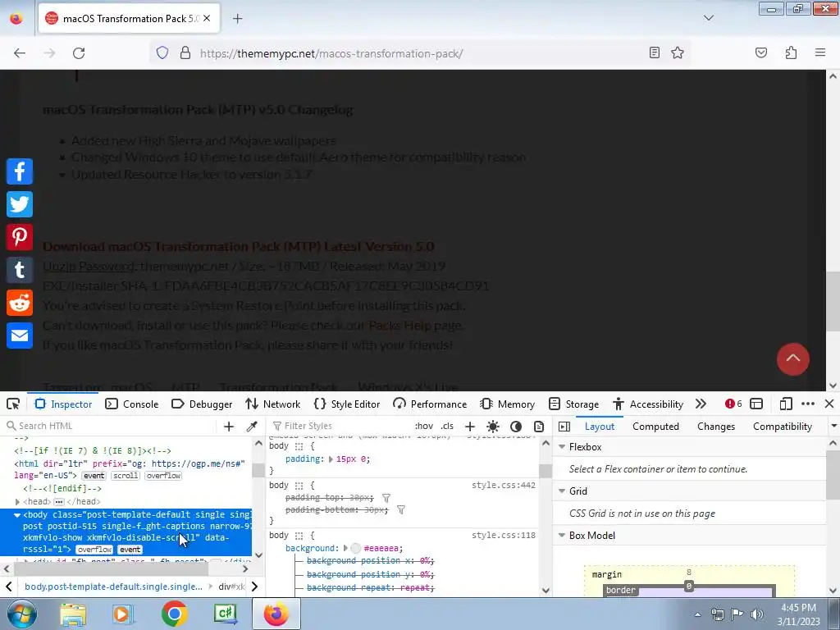Open the tracking protection shield icon
Image resolution: width=840 pixels, height=630 pixels.
click(x=162, y=53)
